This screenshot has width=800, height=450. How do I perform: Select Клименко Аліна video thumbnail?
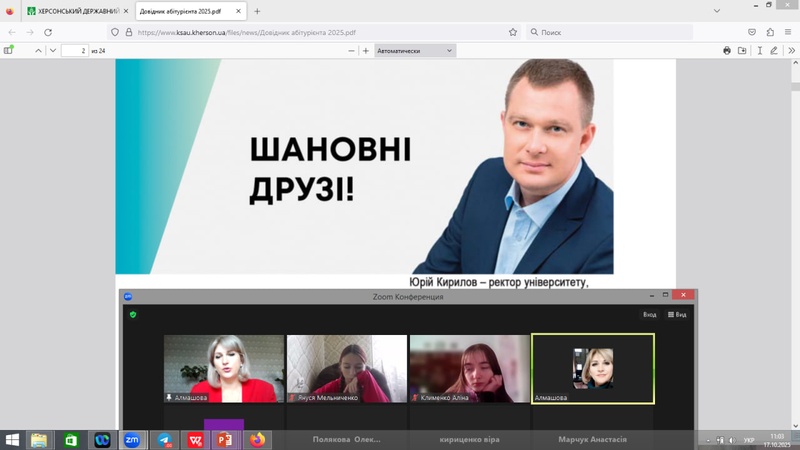469,368
